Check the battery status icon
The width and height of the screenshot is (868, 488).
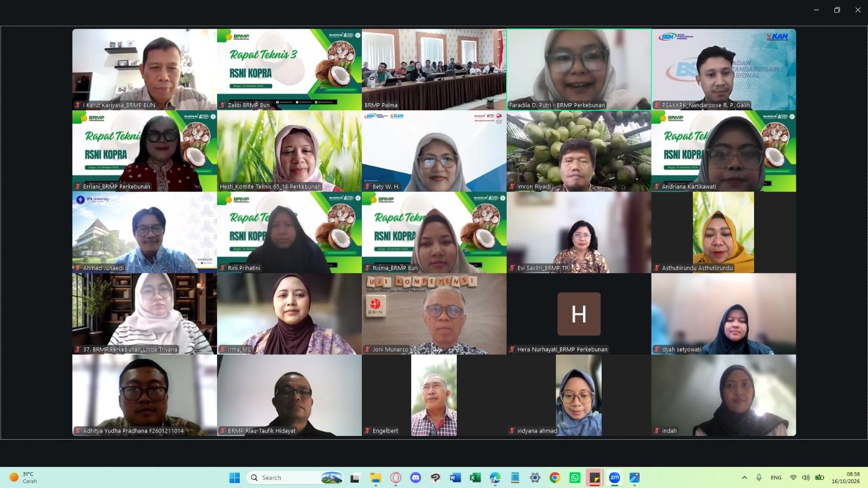819,478
